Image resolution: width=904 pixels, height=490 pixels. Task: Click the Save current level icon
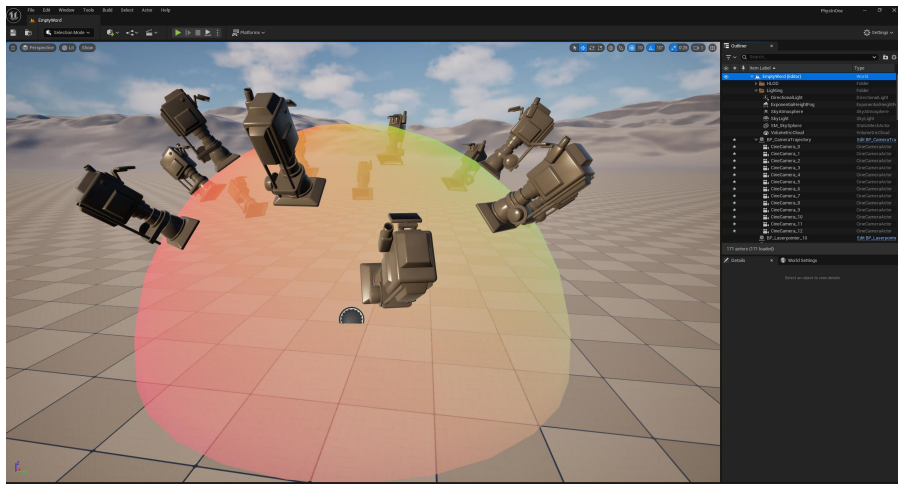(x=13, y=33)
